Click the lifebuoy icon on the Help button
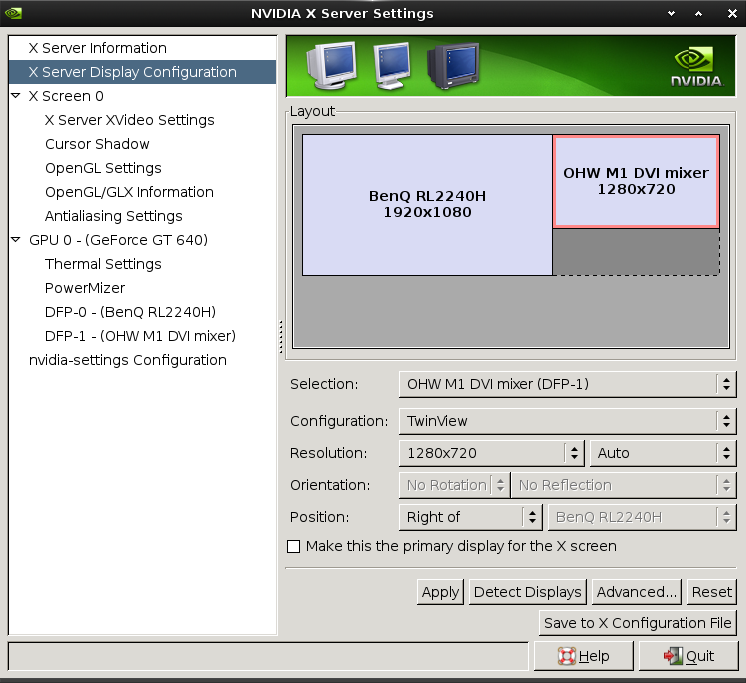This screenshot has width=746, height=683. 567,656
